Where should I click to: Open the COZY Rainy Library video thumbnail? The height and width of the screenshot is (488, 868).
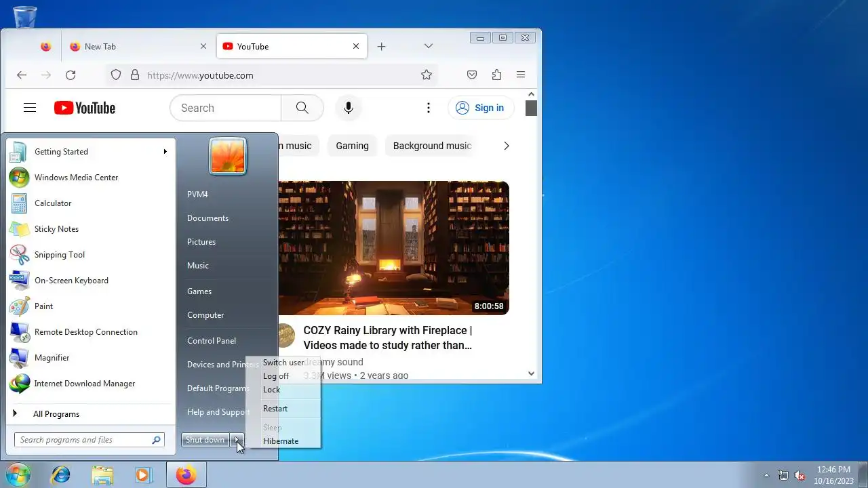(x=393, y=248)
